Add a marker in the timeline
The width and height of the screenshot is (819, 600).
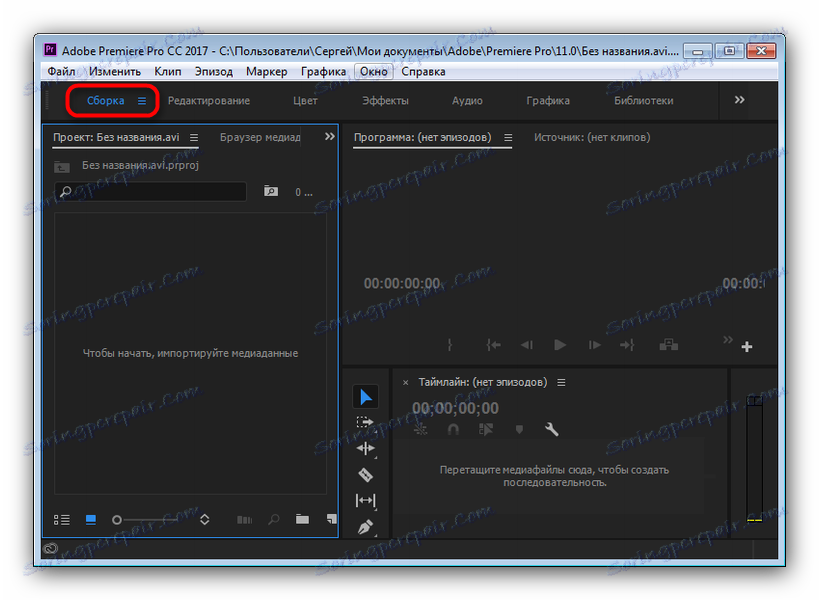click(x=519, y=430)
